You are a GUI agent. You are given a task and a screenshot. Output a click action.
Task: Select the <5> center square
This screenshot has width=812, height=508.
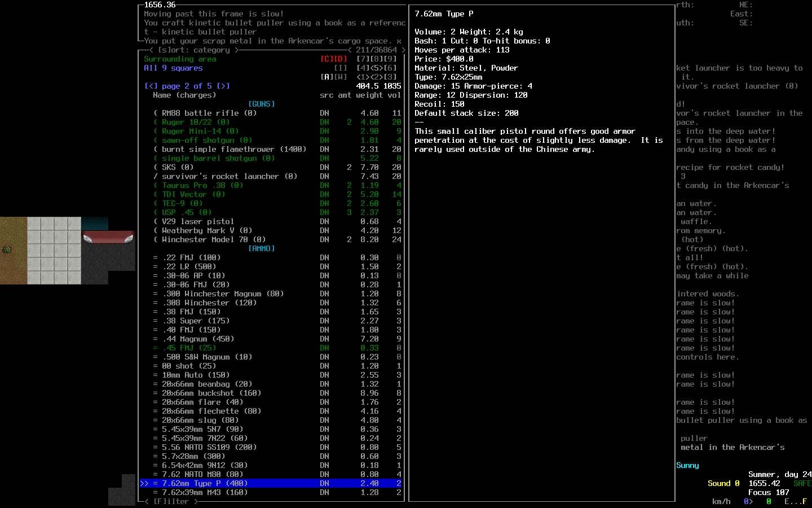pyautogui.click(x=377, y=68)
